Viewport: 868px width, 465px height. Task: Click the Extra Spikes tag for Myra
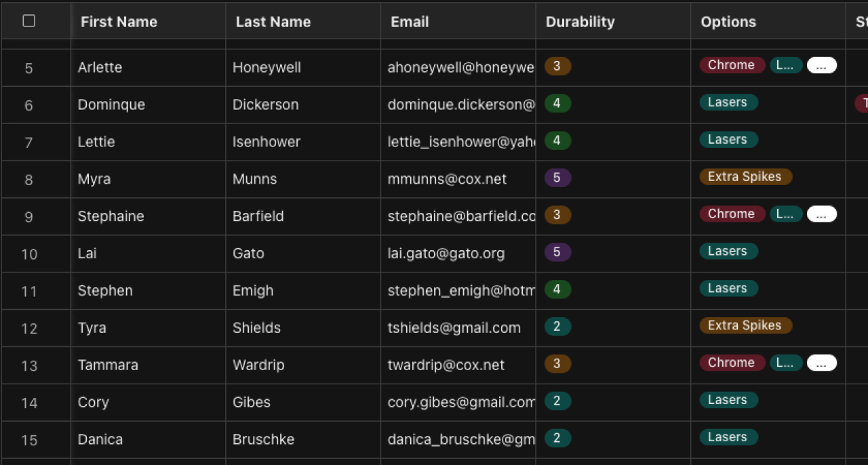(x=745, y=177)
